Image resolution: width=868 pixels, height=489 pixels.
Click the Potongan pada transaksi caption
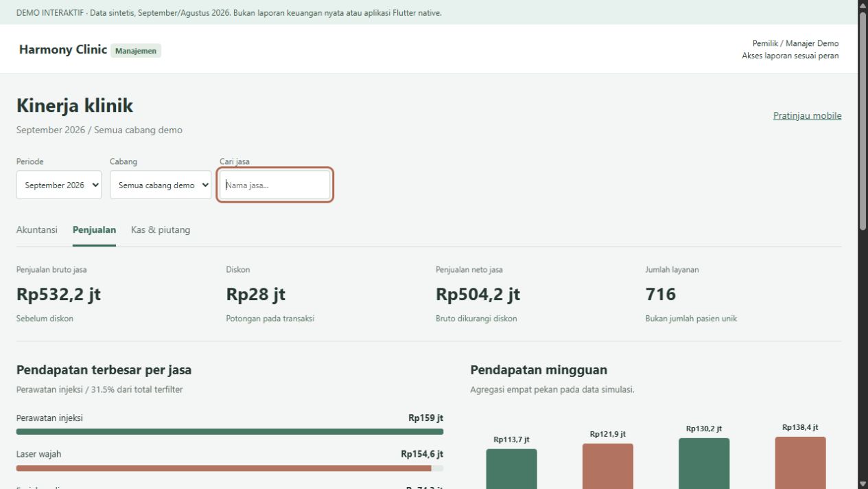tap(270, 319)
